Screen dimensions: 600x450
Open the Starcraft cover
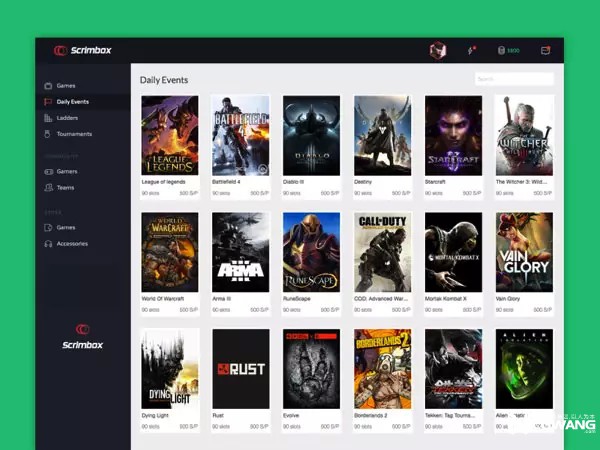click(x=453, y=135)
